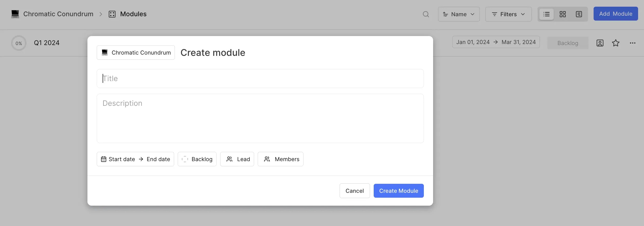Focus the Description text area
The width and height of the screenshot is (644, 226).
(260, 118)
